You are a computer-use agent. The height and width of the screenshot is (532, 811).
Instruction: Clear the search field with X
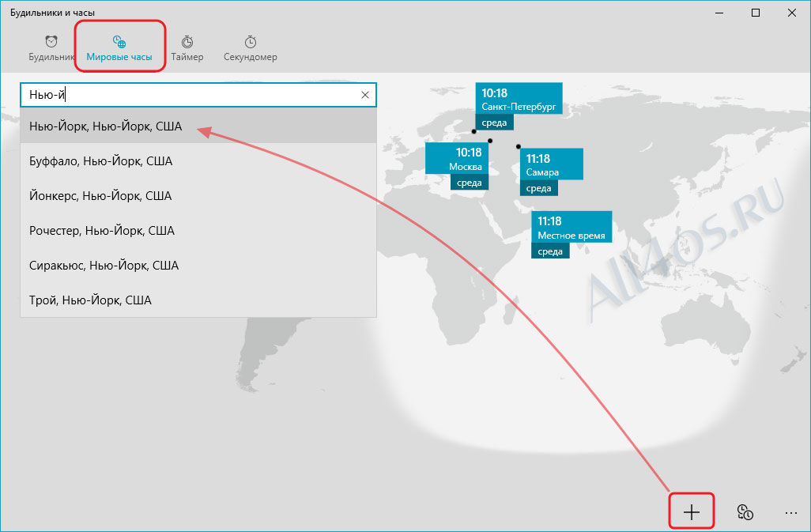(x=365, y=95)
